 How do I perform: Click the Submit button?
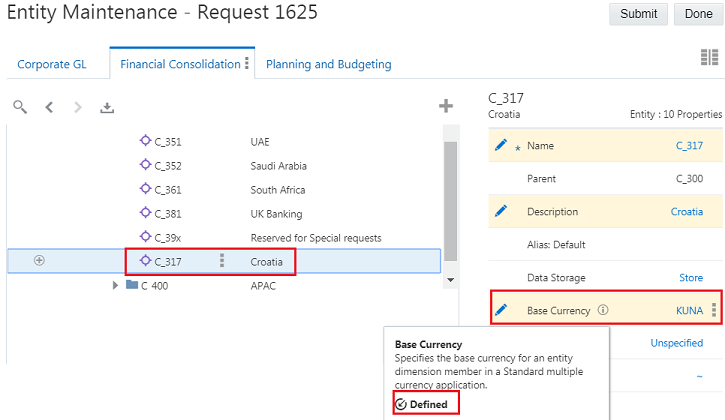pyautogui.click(x=638, y=14)
